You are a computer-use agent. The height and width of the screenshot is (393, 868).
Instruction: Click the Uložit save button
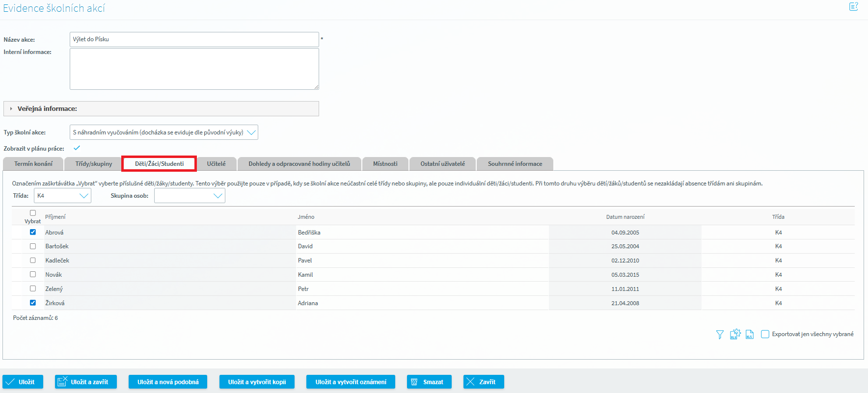coord(23,382)
